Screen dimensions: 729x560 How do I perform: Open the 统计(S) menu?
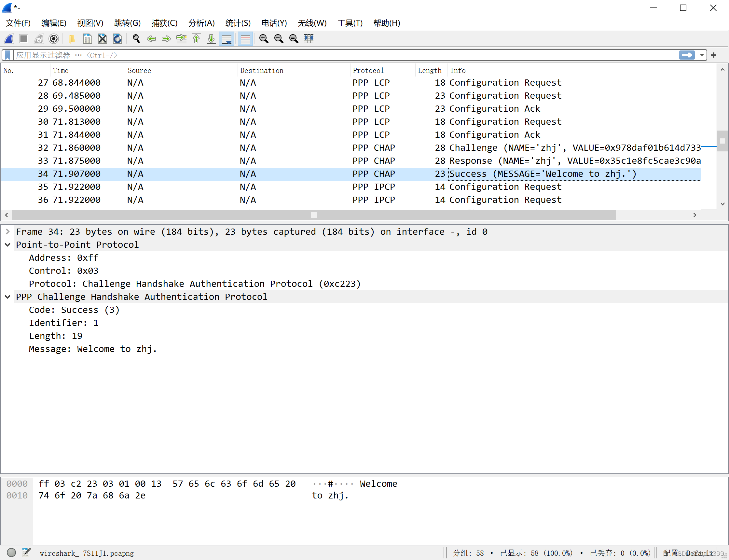238,23
